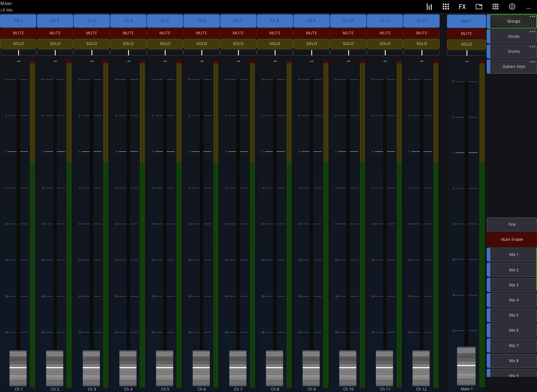This screenshot has width=537, height=392.
Task: Click the Ch 6 fader handle
Action: (201, 368)
